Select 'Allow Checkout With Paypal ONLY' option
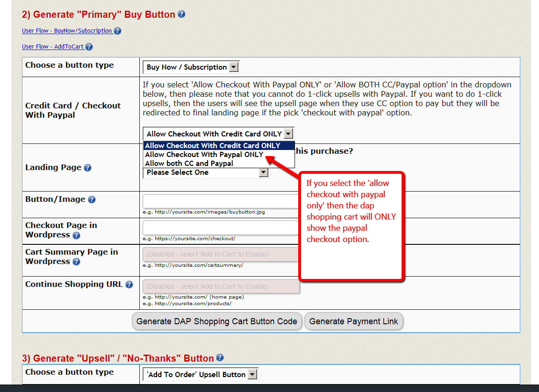The image size is (539, 392). coord(204,155)
